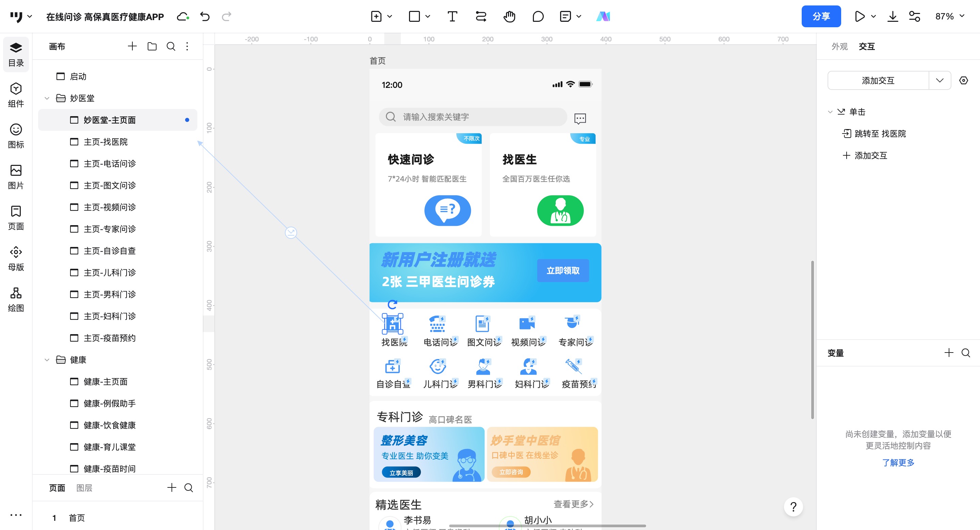Click the blue 分享 share button
This screenshot has height=530, width=980.
pyautogui.click(x=821, y=16)
